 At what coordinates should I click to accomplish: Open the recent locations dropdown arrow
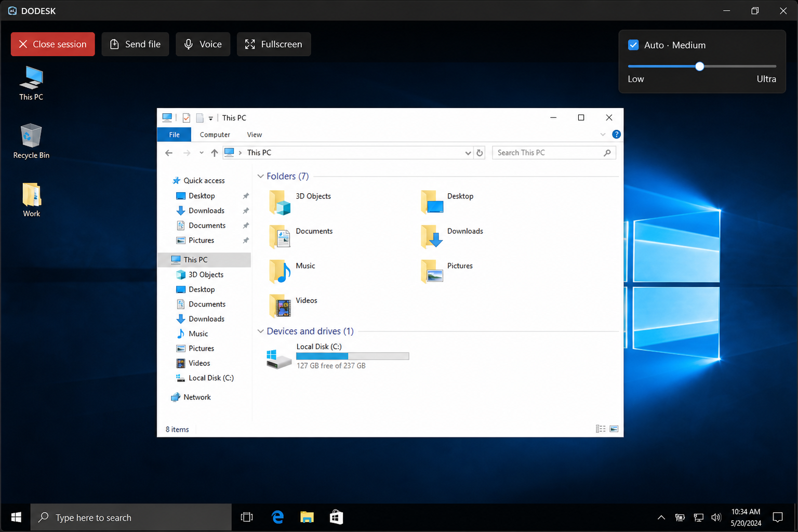tap(202, 153)
